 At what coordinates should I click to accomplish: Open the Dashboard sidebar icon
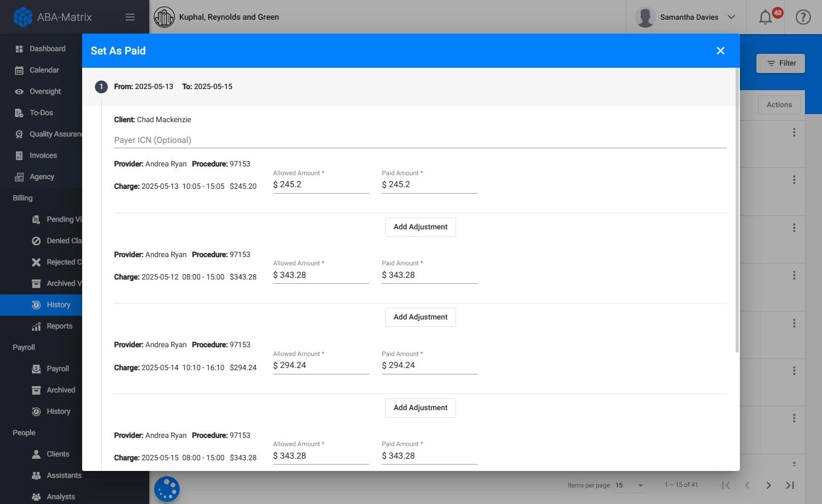19,49
